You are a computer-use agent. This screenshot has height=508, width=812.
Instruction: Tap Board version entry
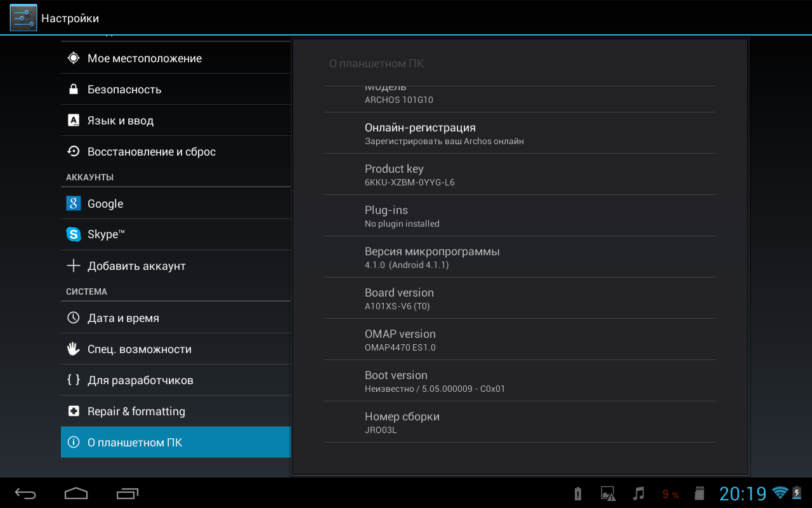click(x=520, y=298)
